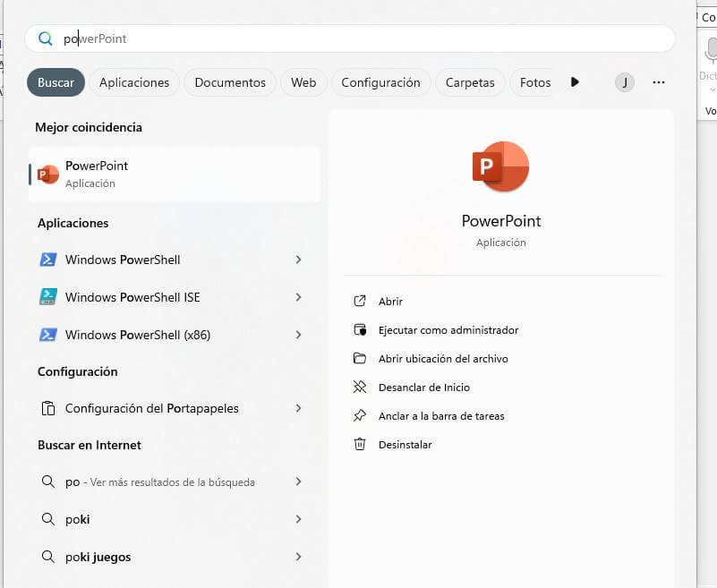Screen dimensions: 717x588
Task: Open the Configuración filter tab
Action: [380, 82]
